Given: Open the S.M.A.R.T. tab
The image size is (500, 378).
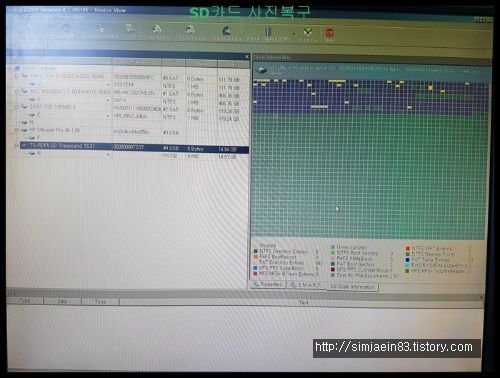Looking at the screenshot, I should click(x=306, y=285).
